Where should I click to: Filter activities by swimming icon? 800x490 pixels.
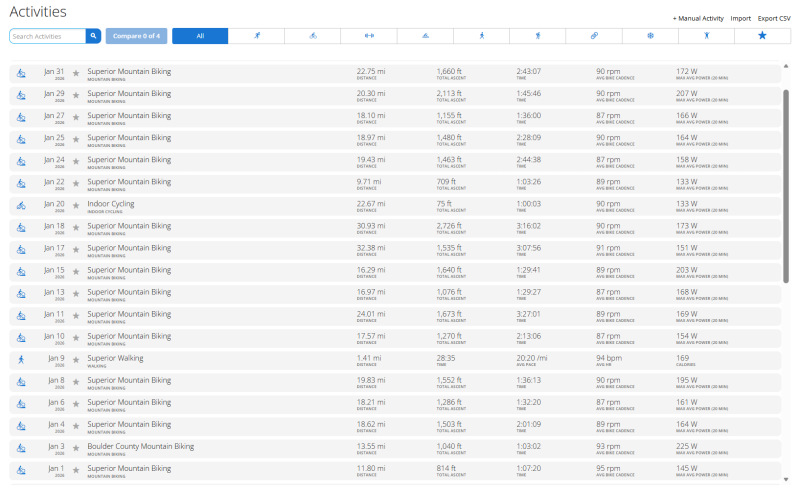tap(425, 36)
